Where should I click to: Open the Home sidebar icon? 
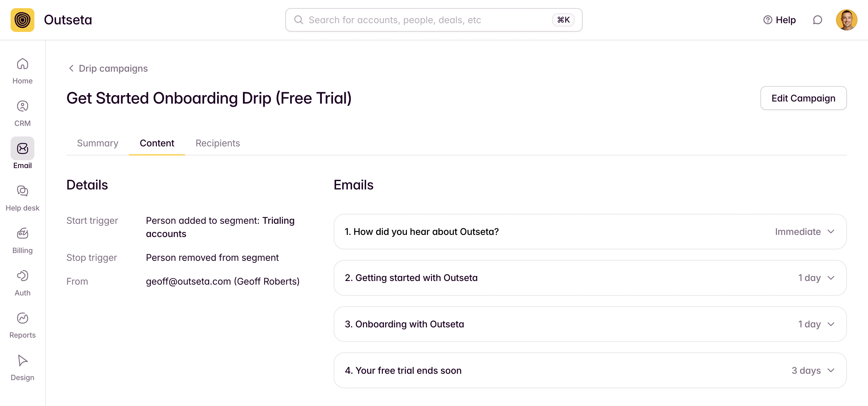tap(22, 71)
